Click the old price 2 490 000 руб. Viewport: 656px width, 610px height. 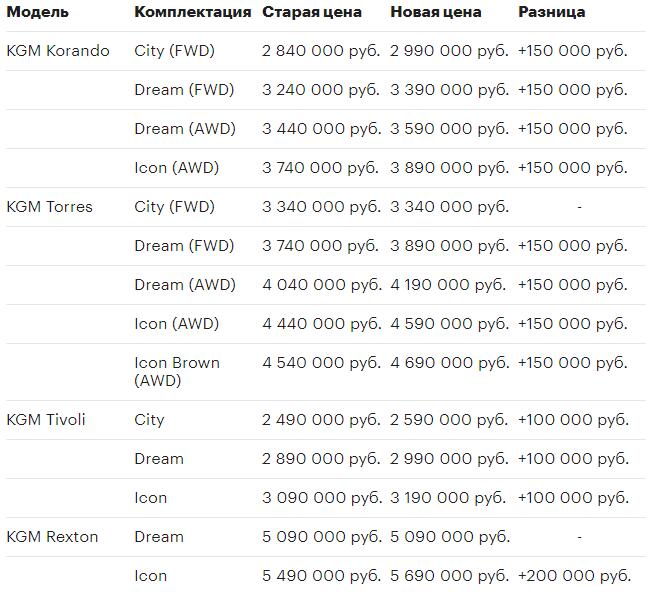coord(321,420)
